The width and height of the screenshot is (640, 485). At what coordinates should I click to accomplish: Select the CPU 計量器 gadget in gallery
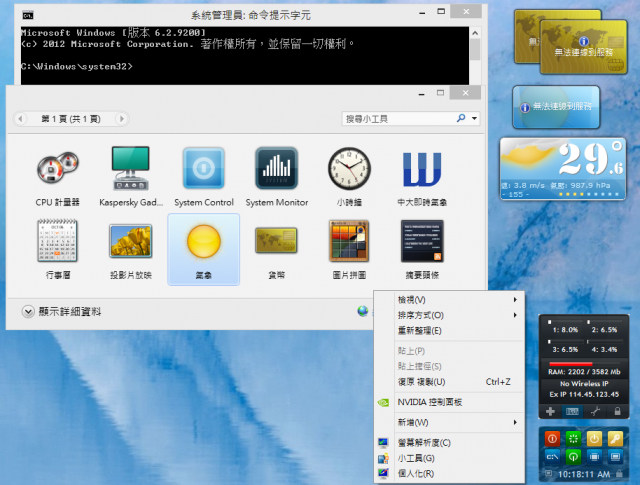58,176
